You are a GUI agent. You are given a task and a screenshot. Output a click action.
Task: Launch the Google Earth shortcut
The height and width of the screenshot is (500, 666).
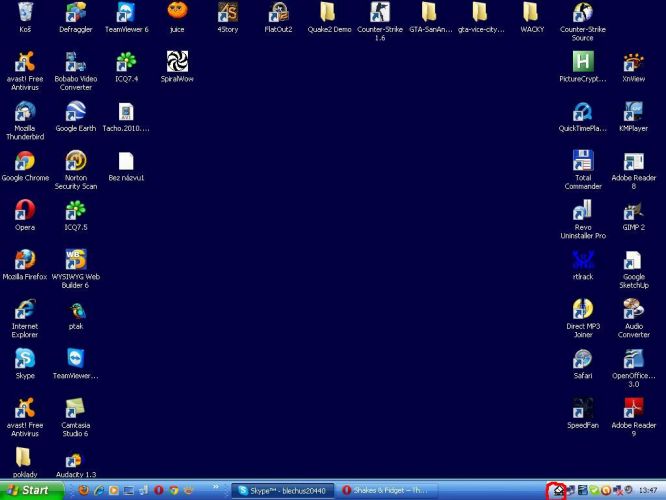click(x=76, y=116)
